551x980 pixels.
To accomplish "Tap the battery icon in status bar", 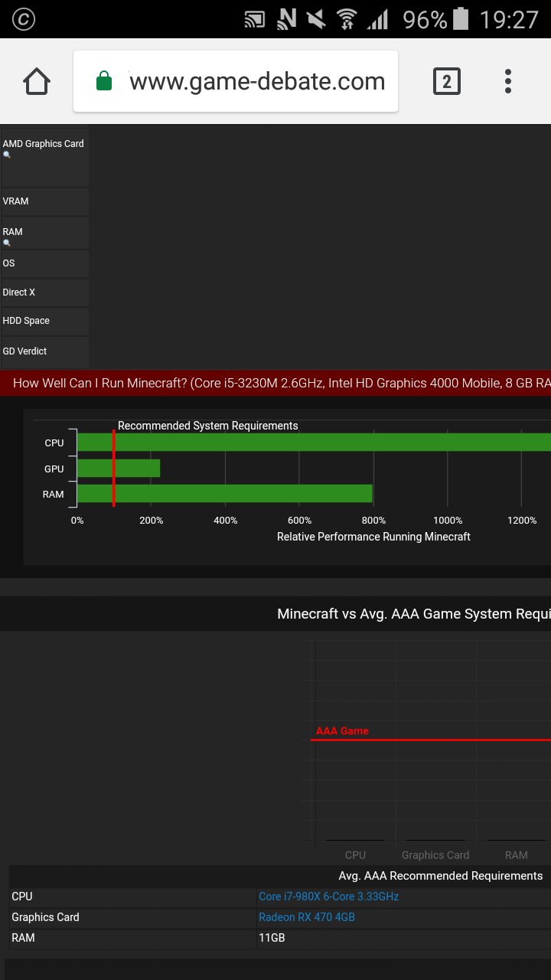I will click(x=461, y=18).
